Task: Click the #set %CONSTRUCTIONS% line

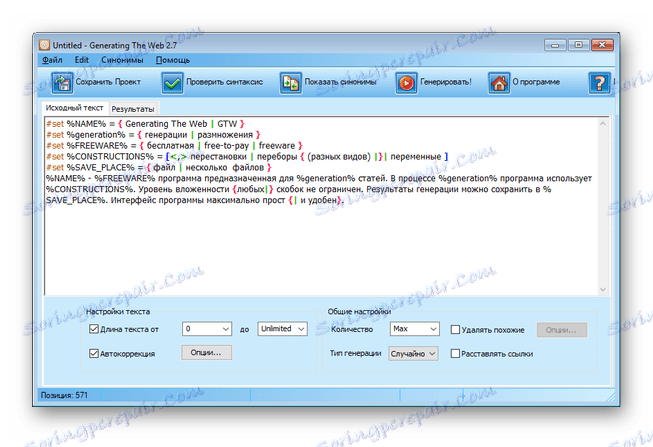Action: (x=247, y=156)
